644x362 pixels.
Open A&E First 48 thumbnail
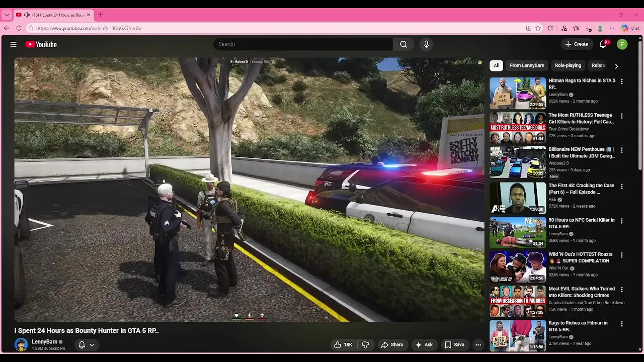[x=518, y=198]
